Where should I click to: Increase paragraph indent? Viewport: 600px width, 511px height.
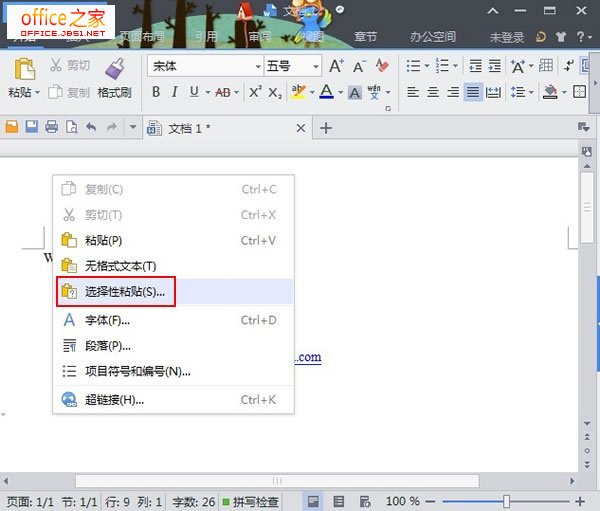(495, 66)
